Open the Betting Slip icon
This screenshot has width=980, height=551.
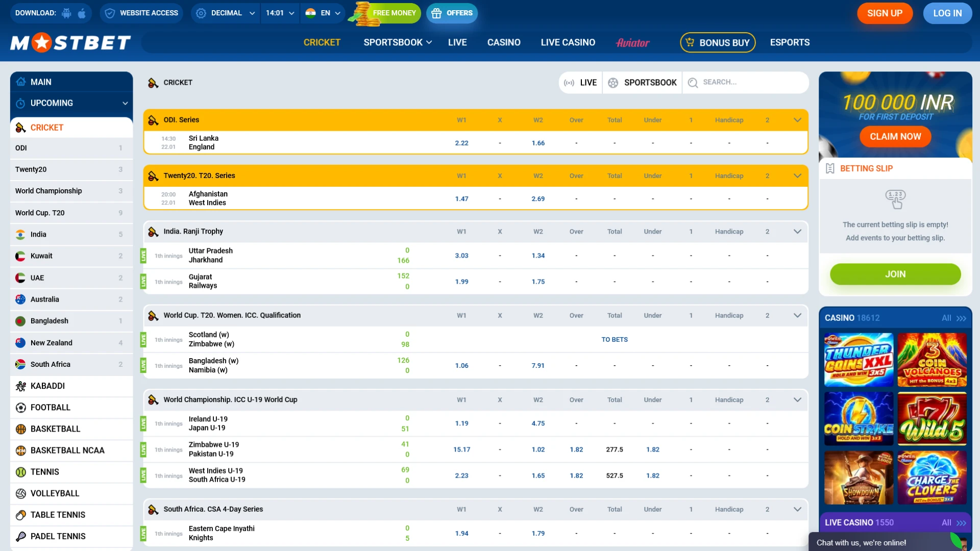(x=831, y=168)
